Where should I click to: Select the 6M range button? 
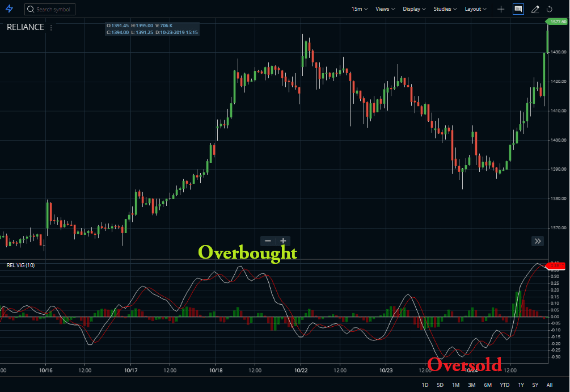pyautogui.click(x=488, y=385)
